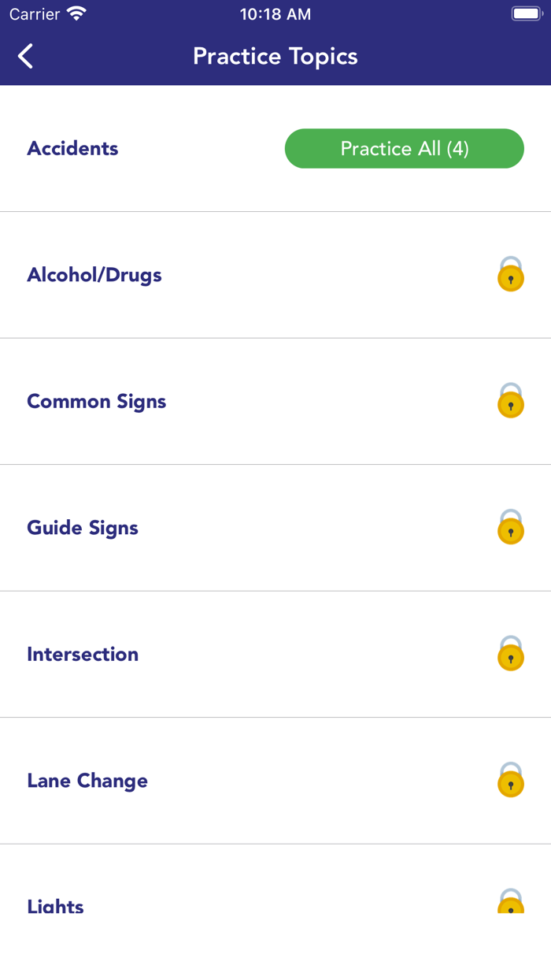This screenshot has height=980, width=551.
Task: Tap the clock showing 10:18 AM
Action: 275,13
